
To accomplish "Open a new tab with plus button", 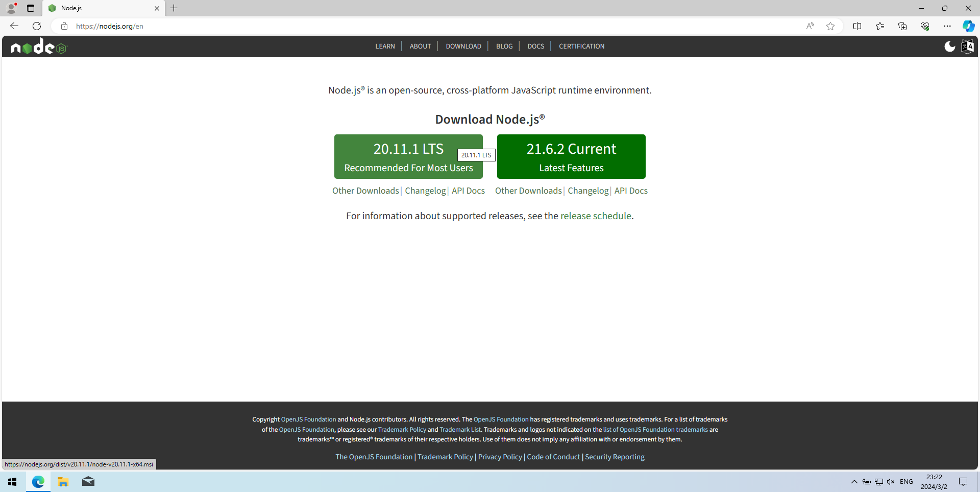I will (x=174, y=8).
